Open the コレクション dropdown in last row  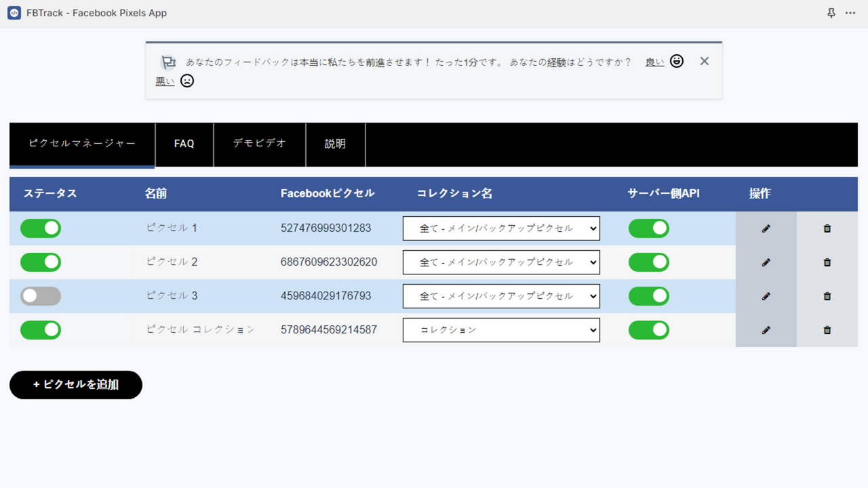(501, 330)
